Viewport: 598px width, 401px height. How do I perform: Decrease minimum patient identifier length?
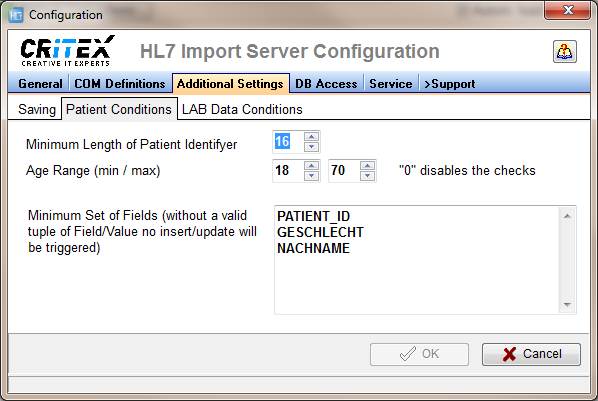click(312, 146)
